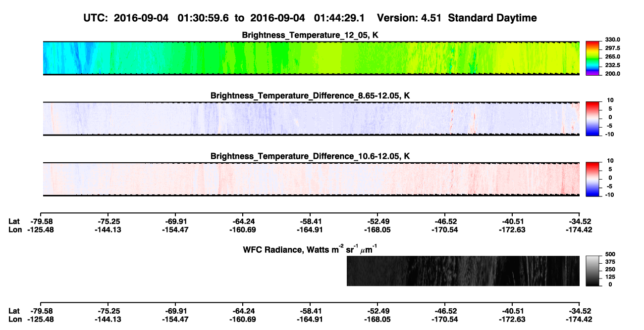Click latitude "-79.58" on the bottom axis
Image resolution: width=644 pixels, height=330 pixels.
tap(40, 311)
